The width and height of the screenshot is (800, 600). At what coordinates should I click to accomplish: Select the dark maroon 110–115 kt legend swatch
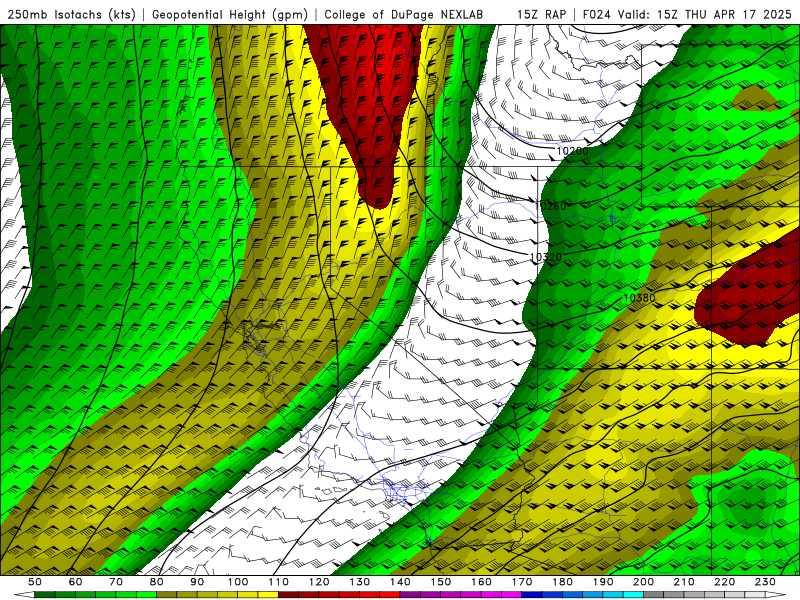point(288,595)
